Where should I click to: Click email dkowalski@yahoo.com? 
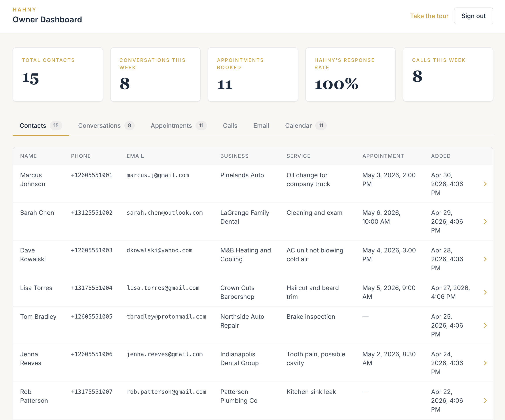(x=159, y=250)
